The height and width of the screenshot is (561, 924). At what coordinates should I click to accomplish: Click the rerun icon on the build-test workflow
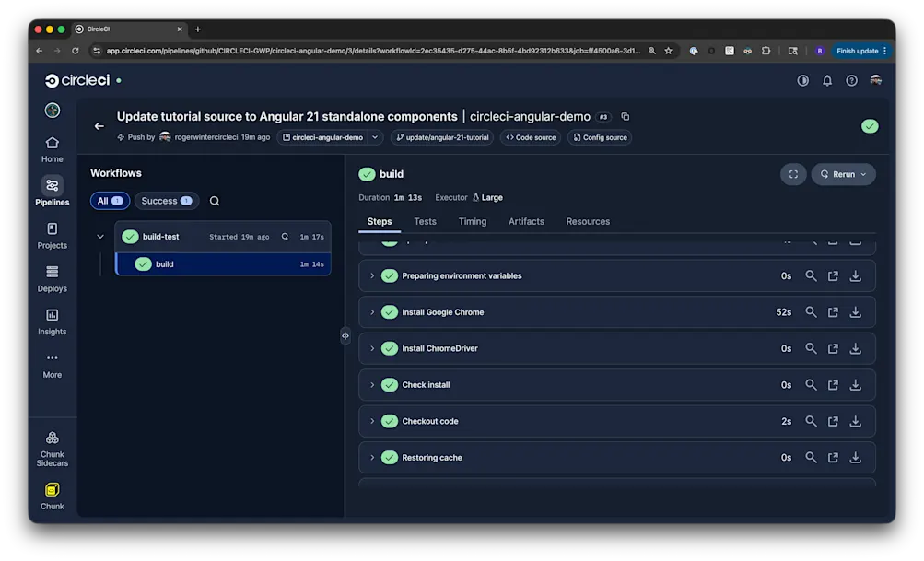(x=285, y=237)
